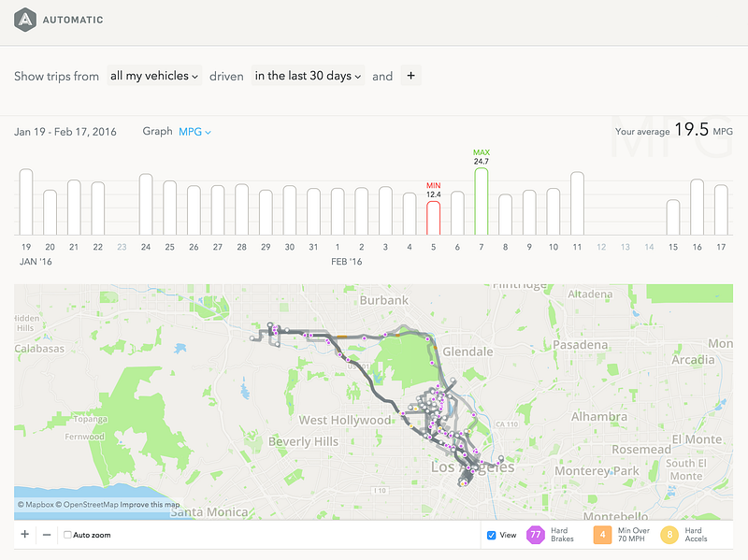Click the lake icon near Calabasas on map
Image resolution: width=748 pixels, height=560 pixels.
[x=180, y=348]
